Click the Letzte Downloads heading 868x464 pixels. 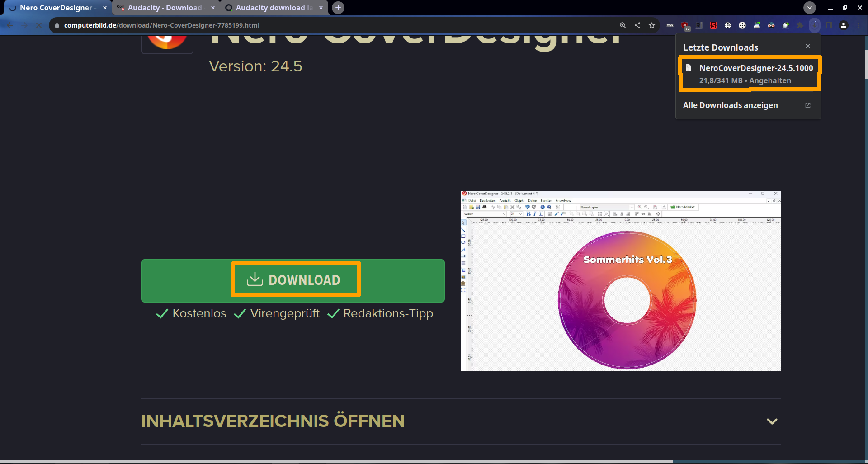pos(721,47)
